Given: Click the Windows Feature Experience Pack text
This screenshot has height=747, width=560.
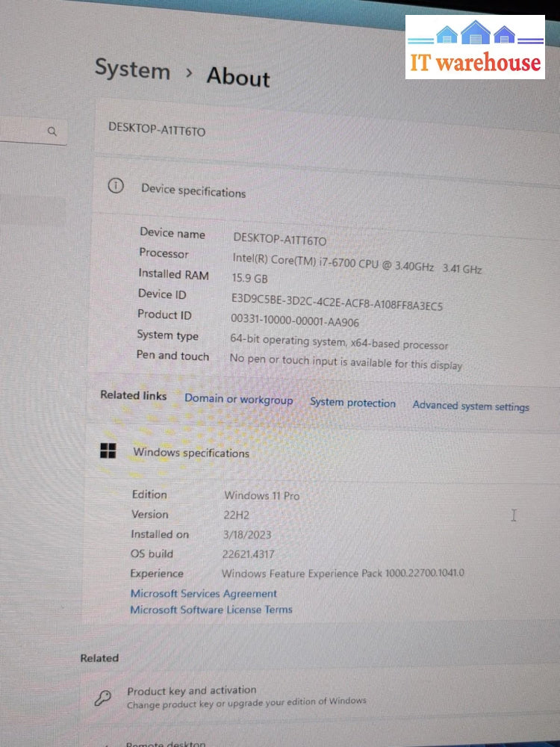Looking at the screenshot, I should tap(343, 573).
